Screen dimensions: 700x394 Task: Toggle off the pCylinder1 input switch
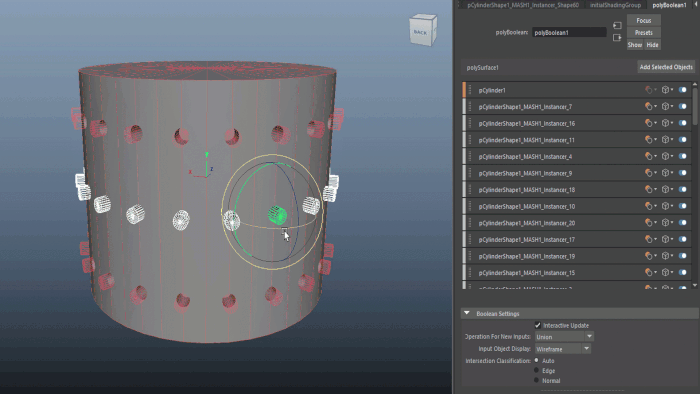tap(683, 90)
